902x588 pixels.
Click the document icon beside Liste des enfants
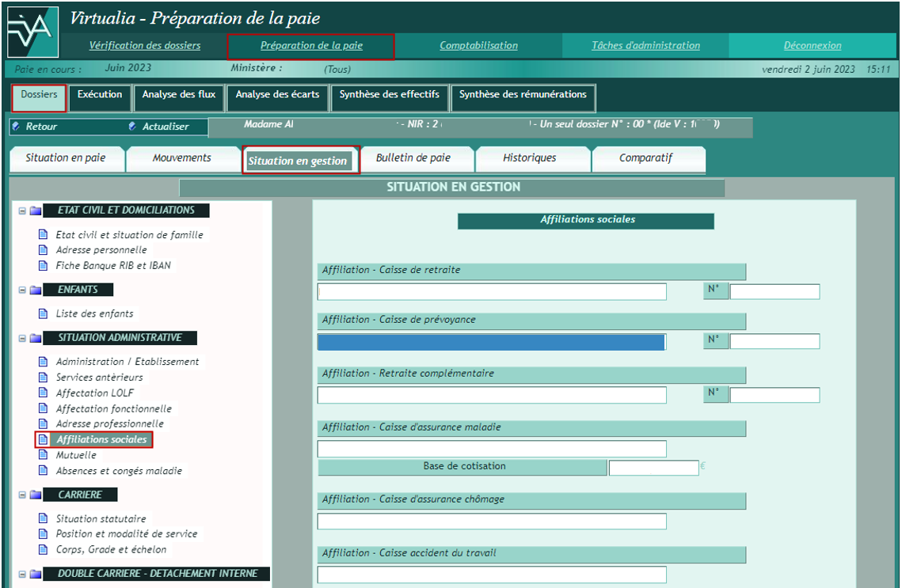pos(44,313)
